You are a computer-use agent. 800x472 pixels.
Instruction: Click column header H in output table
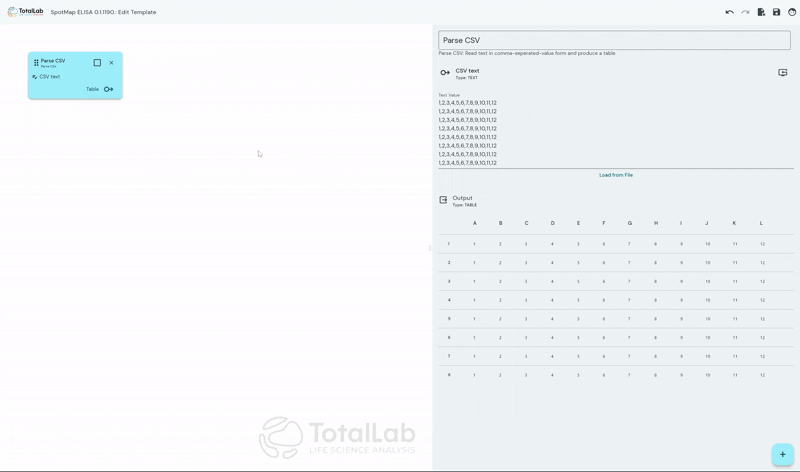(x=656, y=223)
